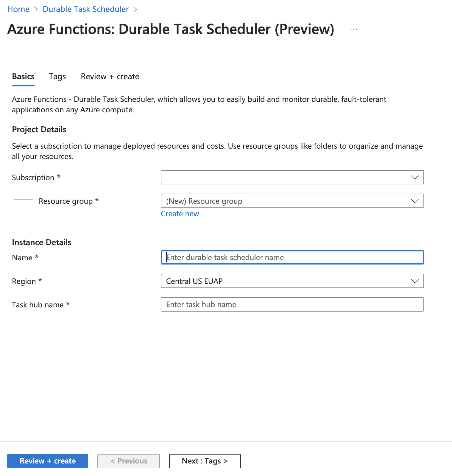Focus the scheduler Name input field
This screenshot has height=476, width=452.
pos(292,258)
